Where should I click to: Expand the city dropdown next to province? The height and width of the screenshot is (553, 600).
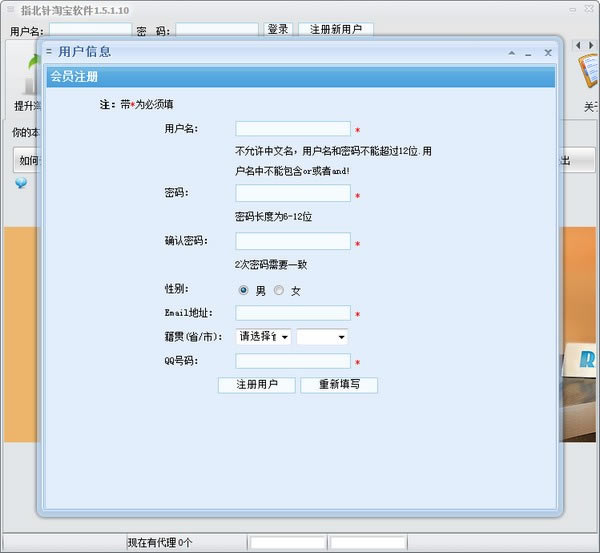(x=322, y=337)
